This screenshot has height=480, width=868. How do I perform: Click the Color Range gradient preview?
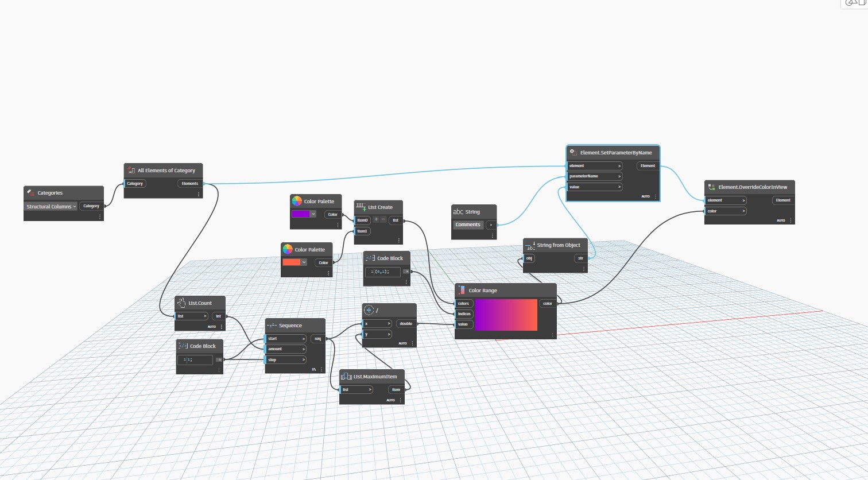click(506, 315)
